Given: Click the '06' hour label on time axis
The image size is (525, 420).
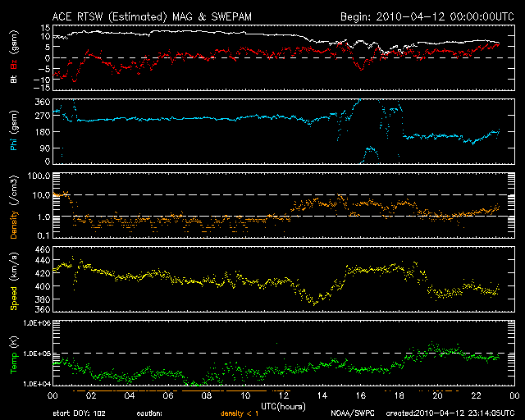Looking at the screenshot, I should point(168,396).
